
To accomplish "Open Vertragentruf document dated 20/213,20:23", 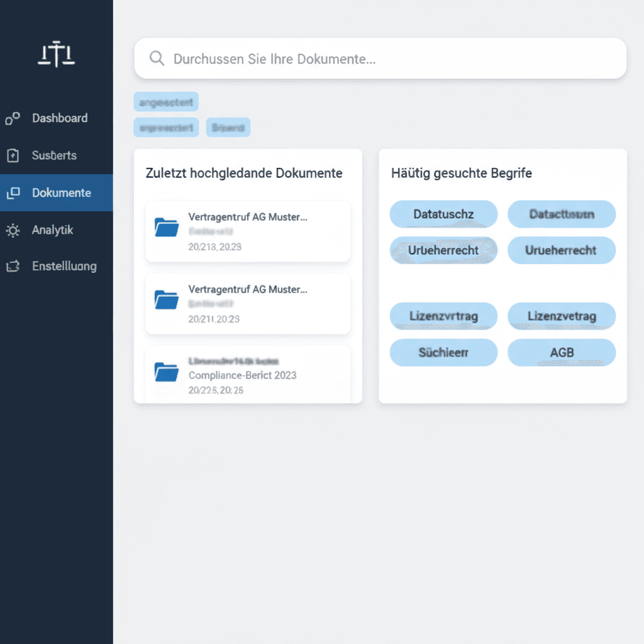I will [x=248, y=231].
